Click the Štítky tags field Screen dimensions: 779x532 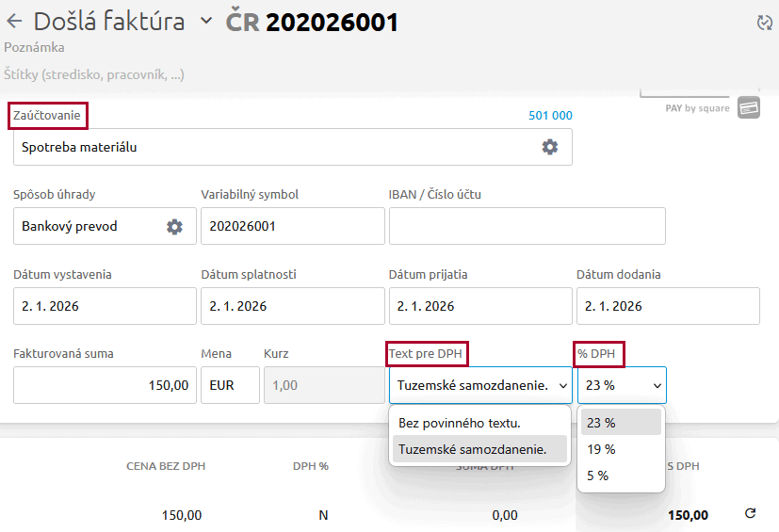click(x=94, y=73)
